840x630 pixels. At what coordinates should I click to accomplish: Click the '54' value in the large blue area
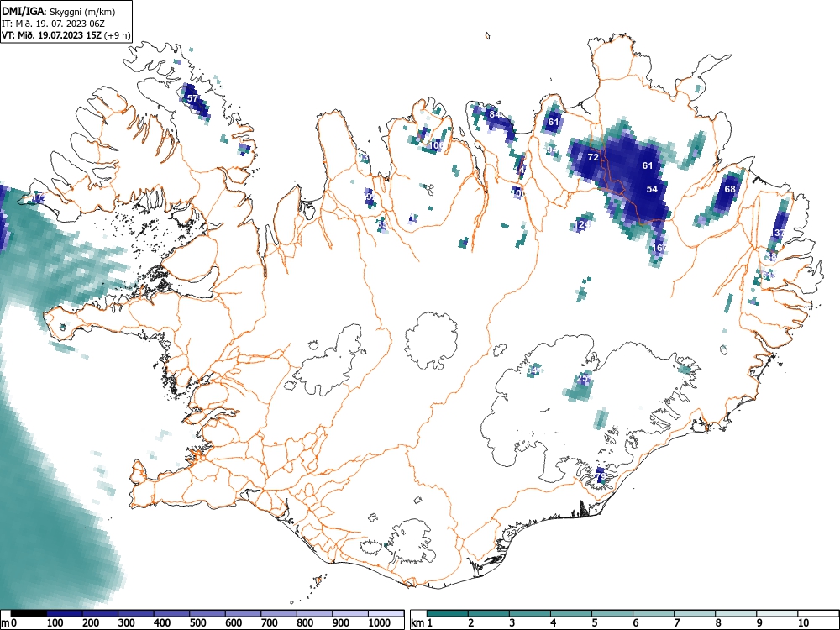652,189
